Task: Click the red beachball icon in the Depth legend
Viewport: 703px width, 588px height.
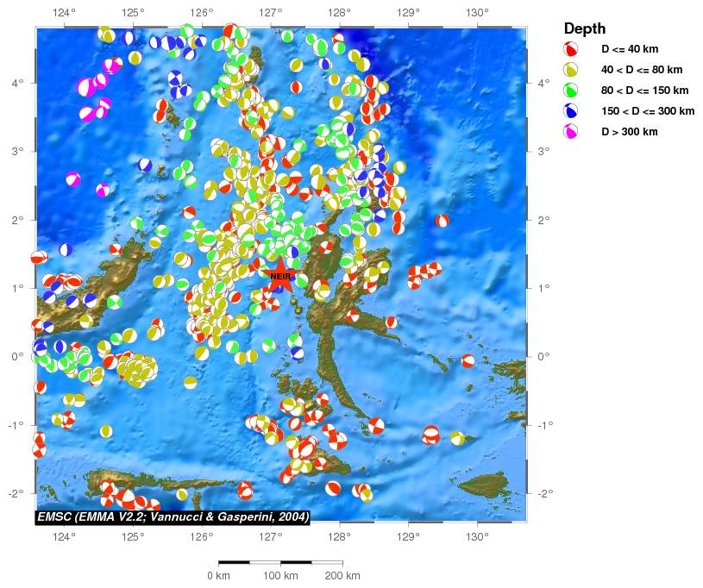Action: coord(571,49)
